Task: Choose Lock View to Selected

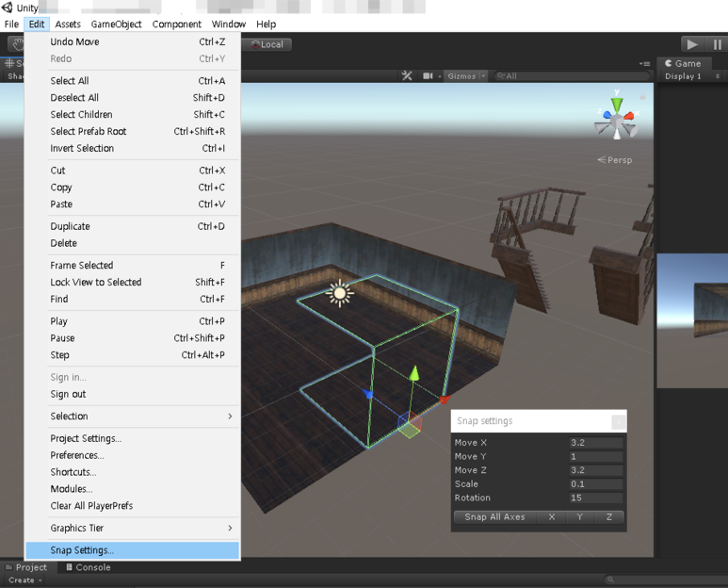Action: pyautogui.click(x=133, y=283)
